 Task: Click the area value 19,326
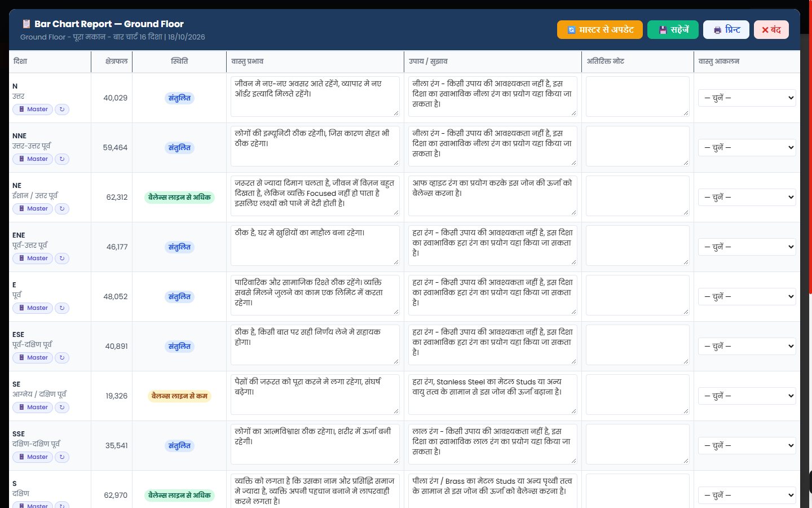pos(117,396)
